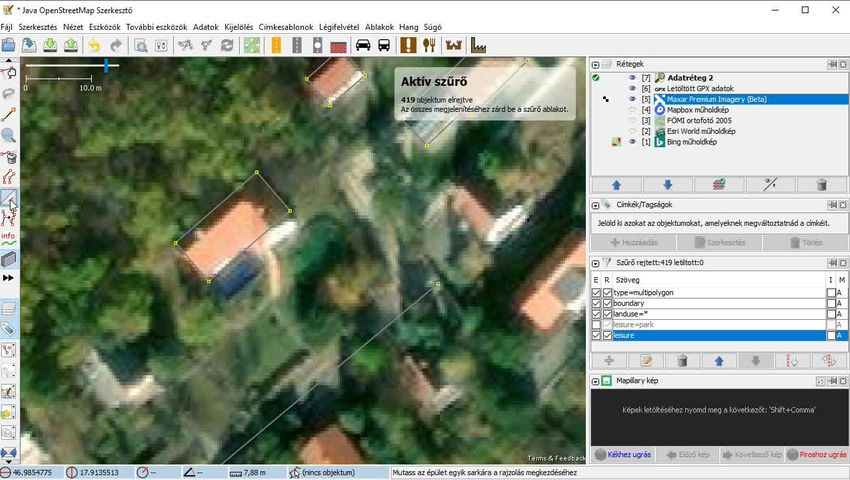Image resolution: width=850 pixels, height=480 pixels.
Task: Click the edit filter notepad button
Action: pyautogui.click(x=646, y=361)
